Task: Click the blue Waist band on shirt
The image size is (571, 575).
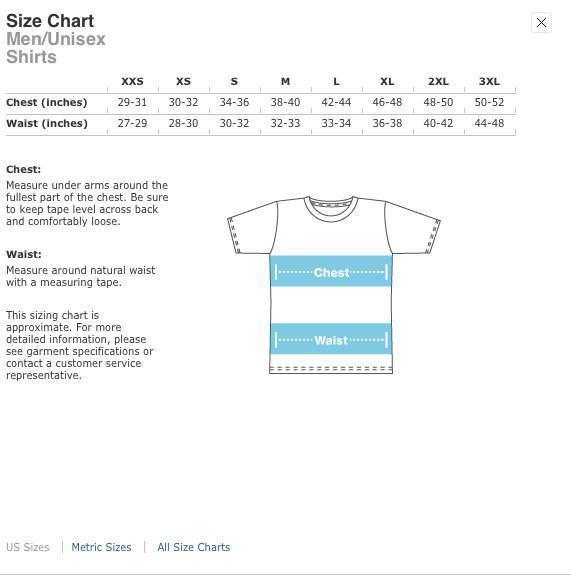Action: [x=331, y=339]
